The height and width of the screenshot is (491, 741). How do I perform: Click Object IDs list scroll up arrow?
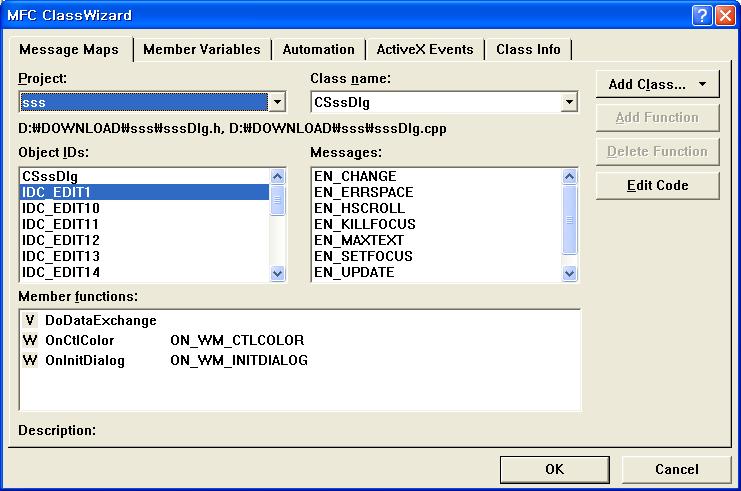[277, 177]
